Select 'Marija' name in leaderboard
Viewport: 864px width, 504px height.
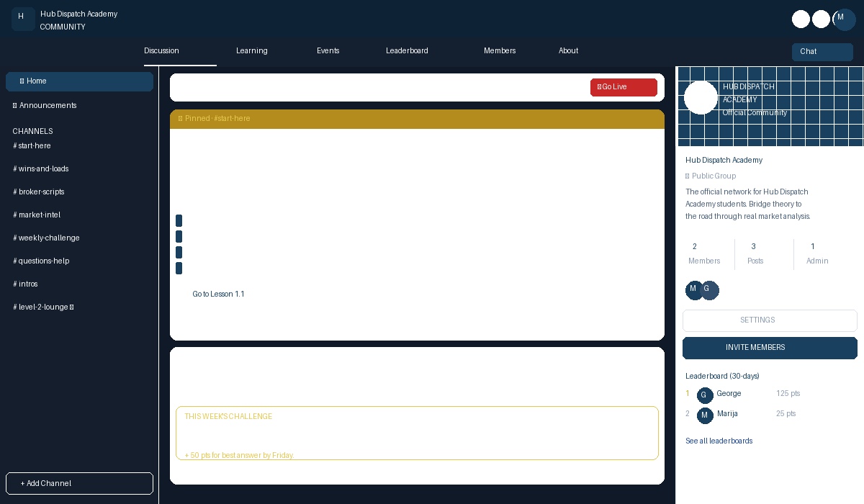point(727,414)
